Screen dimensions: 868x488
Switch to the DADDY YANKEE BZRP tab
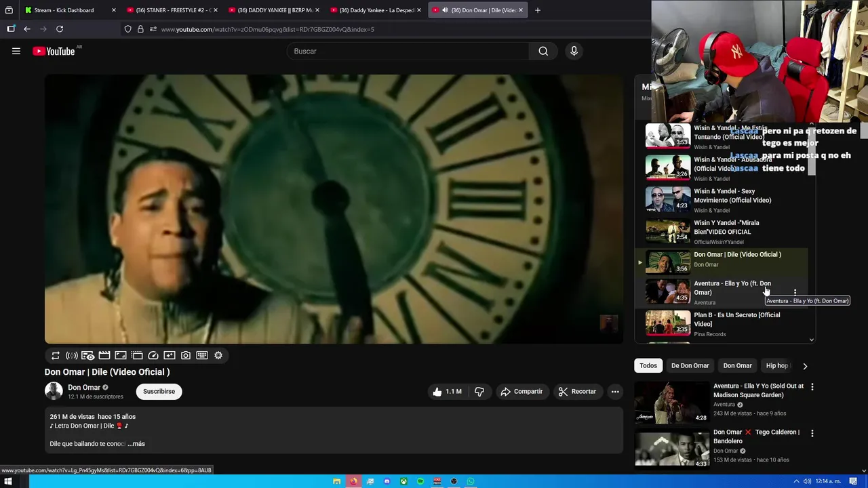coord(274,10)
